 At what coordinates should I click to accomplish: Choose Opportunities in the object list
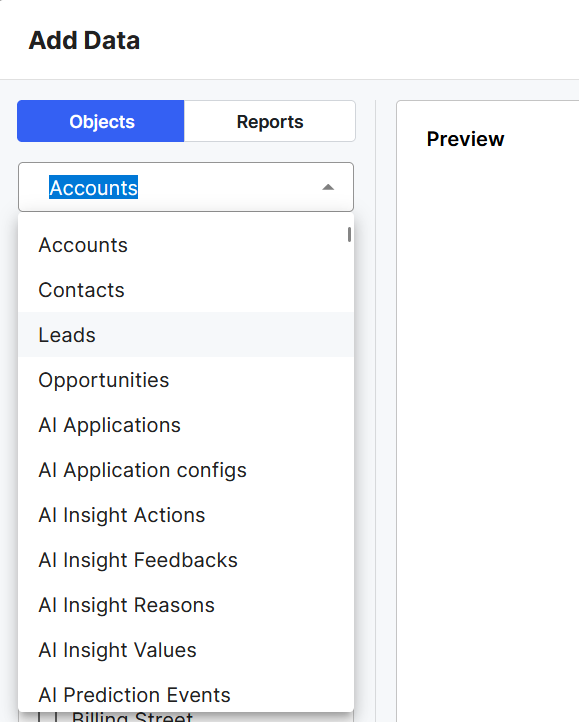(186, 380)
